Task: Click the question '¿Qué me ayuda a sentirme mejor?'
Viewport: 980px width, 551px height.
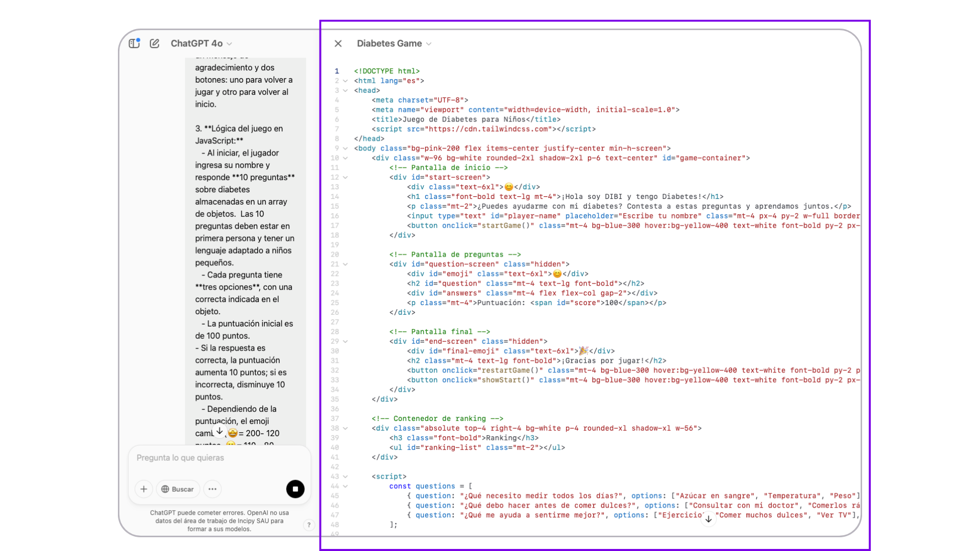Action: [532, 515]
